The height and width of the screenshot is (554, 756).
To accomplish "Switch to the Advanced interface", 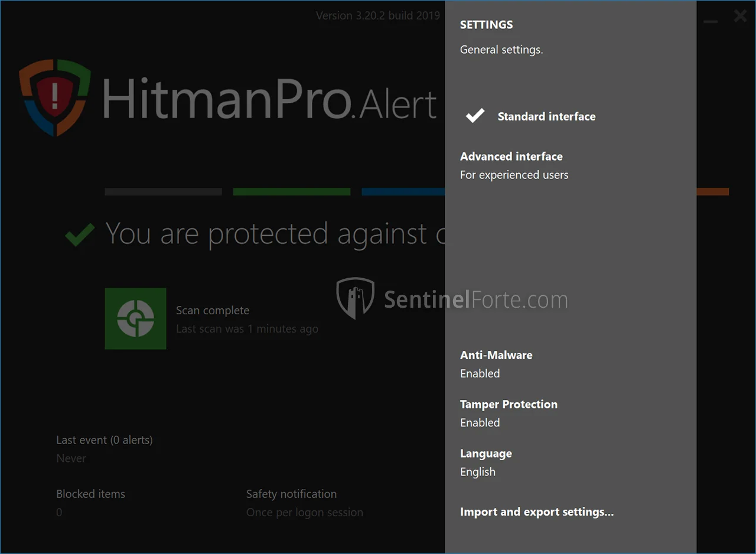I will 511,157.
